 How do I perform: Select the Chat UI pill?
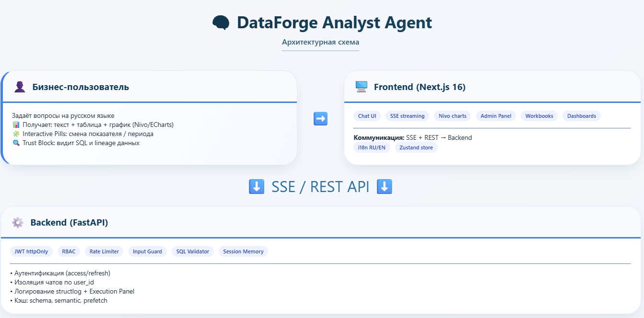pyautogui.click(x=367, y=116)
